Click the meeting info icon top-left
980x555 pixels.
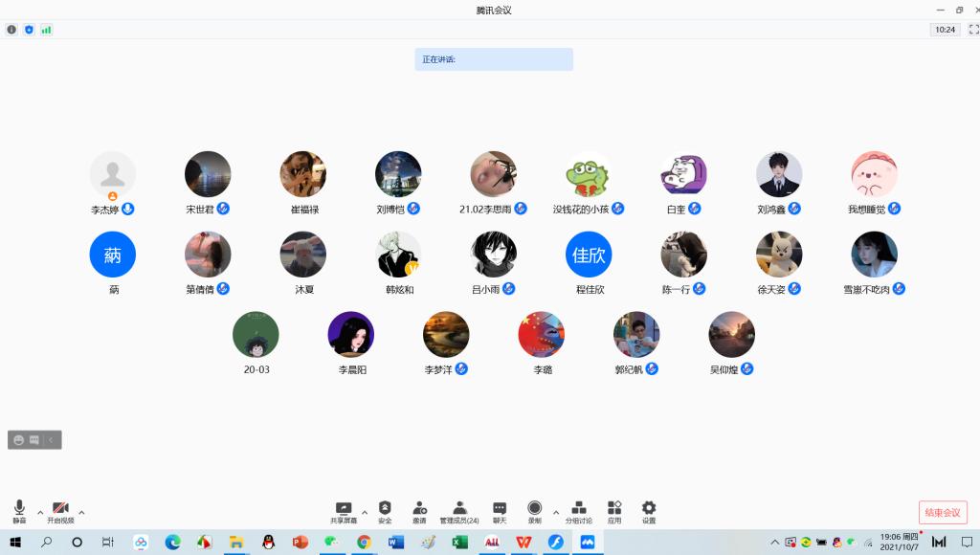pyautogui.click(x=11, y=30)
